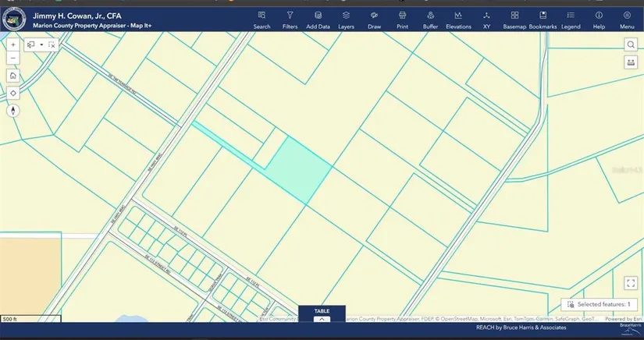Click the Selected features: 1 button
The height and width of the screenshot is (340, 644).
click(600, 304)
